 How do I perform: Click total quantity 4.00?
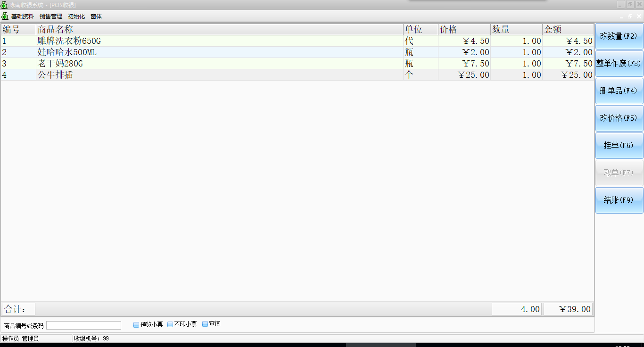pos(516,309)
